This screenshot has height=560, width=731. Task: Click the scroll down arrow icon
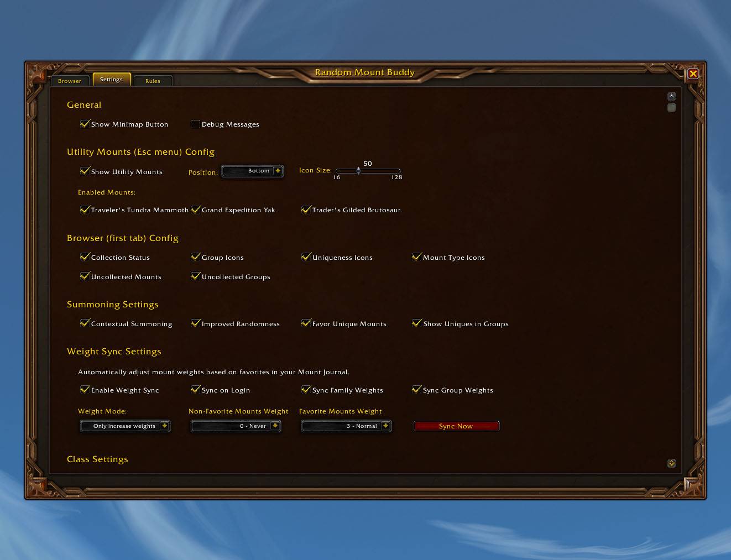pos(671,463)
